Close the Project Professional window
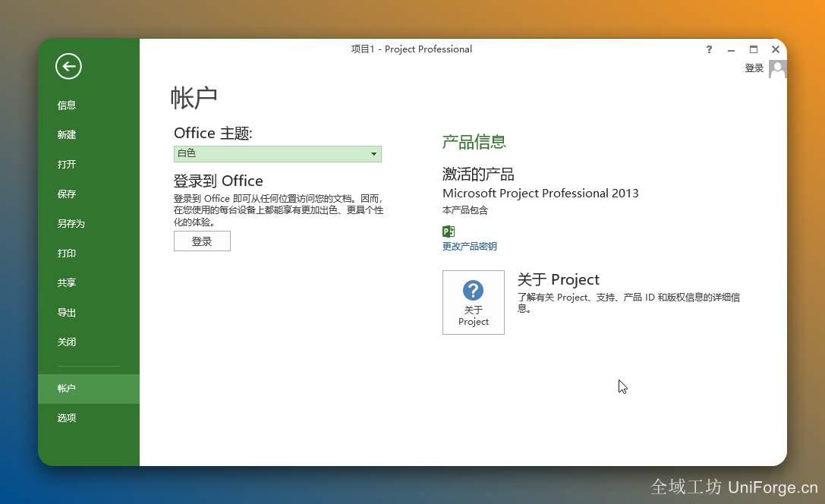Viewport: 825px width, 504px height. point(776,49)
